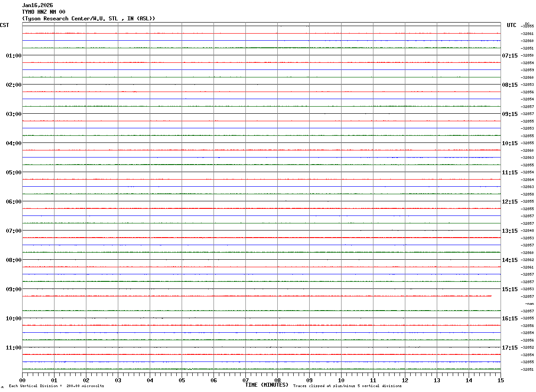The height and width of the screenshot is (392, 536).
Task: Click minute tick label 02 on x-axis
Action: [x=86, y=380]
